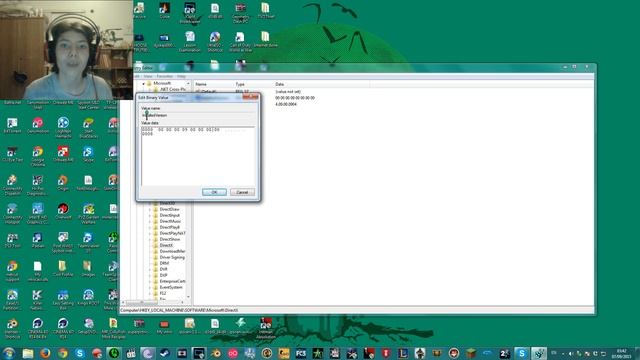The height and width of the screenshot is (360, 640).
Task: Open the Origin desktop shortcut
Action: coord(63,183)
